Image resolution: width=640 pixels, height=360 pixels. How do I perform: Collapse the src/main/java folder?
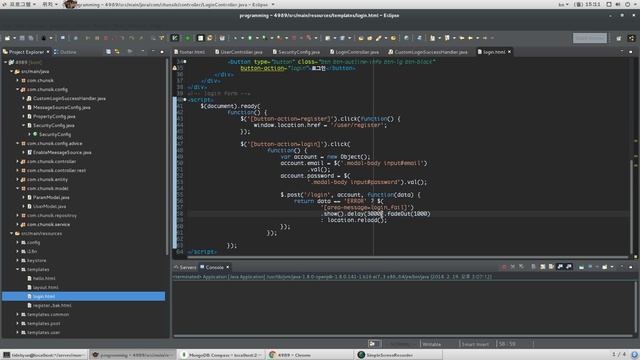[x=11, y=71]
